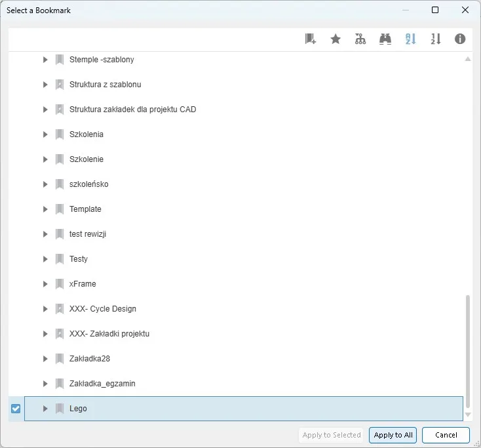The image size is (481, 448).
Task: Expand the xFrame bookmark
Action: click(45, 284)
